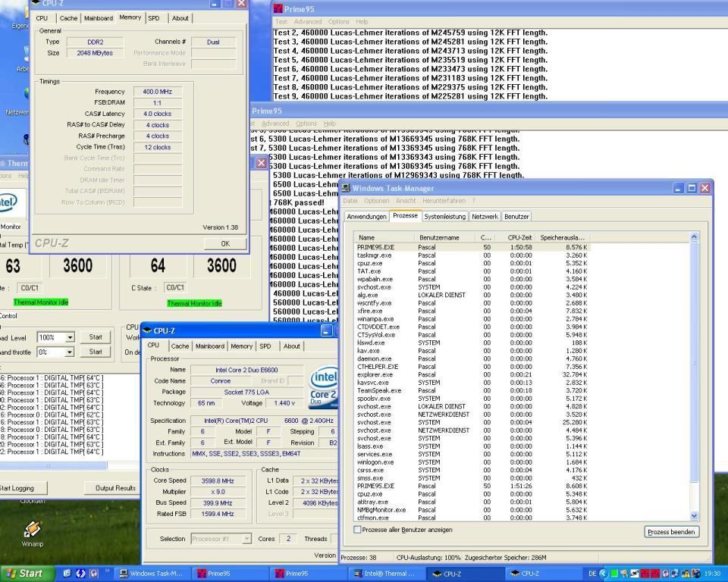
Task: Open the throttle 0% dropdown
Action: pyautogui.click(x=70, y=352)
